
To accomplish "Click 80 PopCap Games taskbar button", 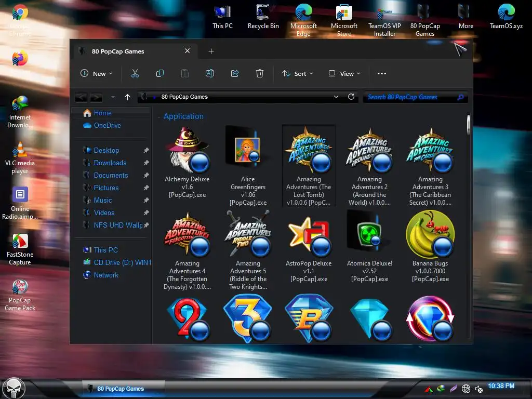I will coord(124,389).
